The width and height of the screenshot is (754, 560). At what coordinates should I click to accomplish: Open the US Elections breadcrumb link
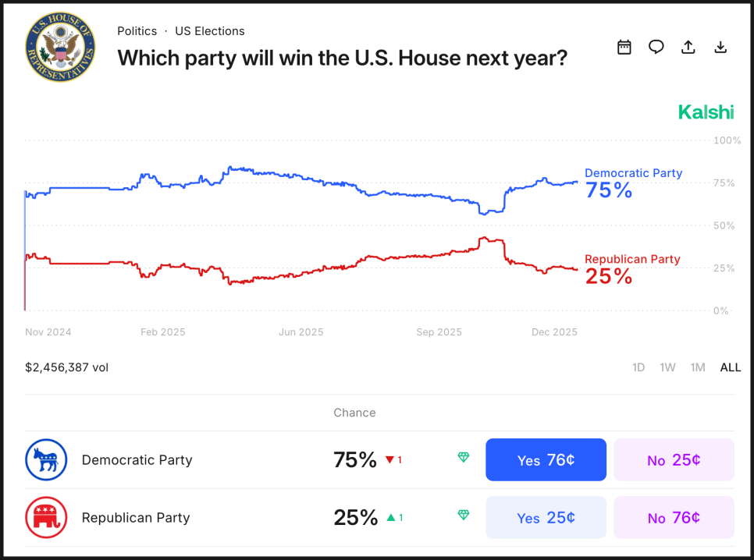pos(209,31)
